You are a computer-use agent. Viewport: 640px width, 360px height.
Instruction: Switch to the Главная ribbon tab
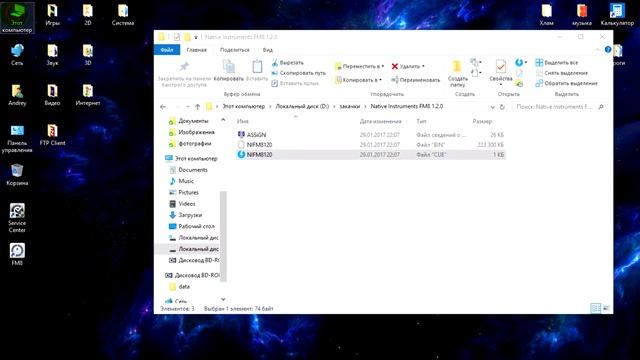point(196,50)
